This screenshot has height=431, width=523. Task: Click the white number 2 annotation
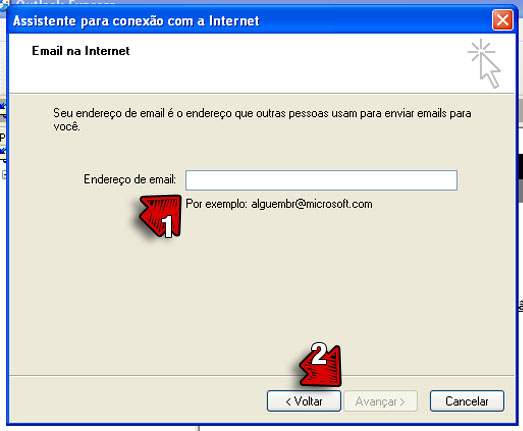(319, 353)
